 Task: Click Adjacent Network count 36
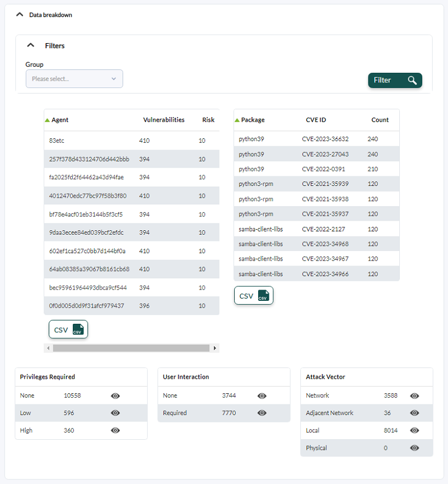point(387,413)
